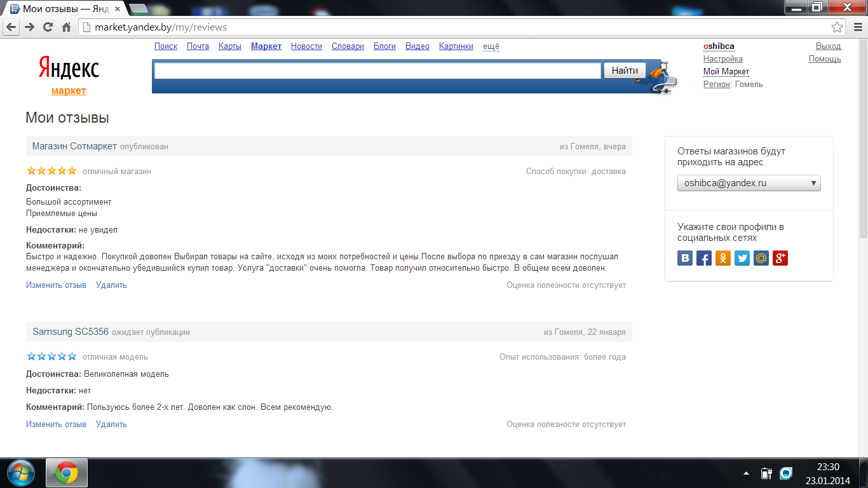
Task: Show hidden tray icons arrow
Action: 746,473
